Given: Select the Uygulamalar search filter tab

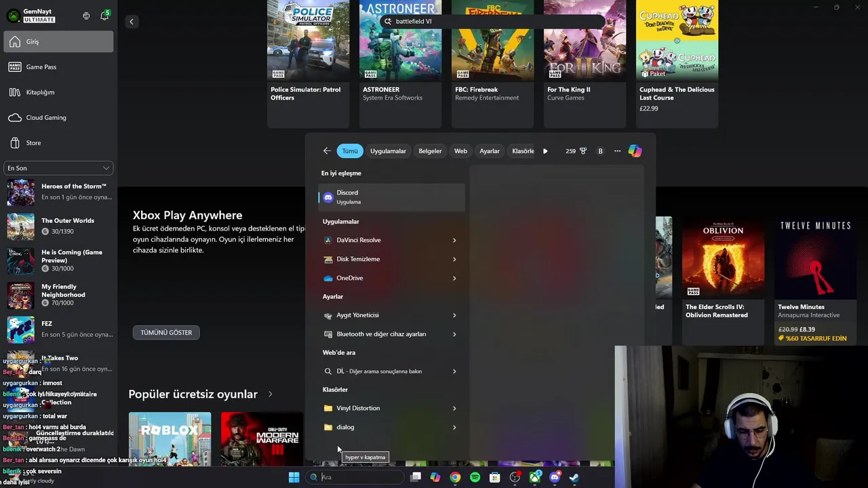Looking at the screenshot, I should point(388,151).
